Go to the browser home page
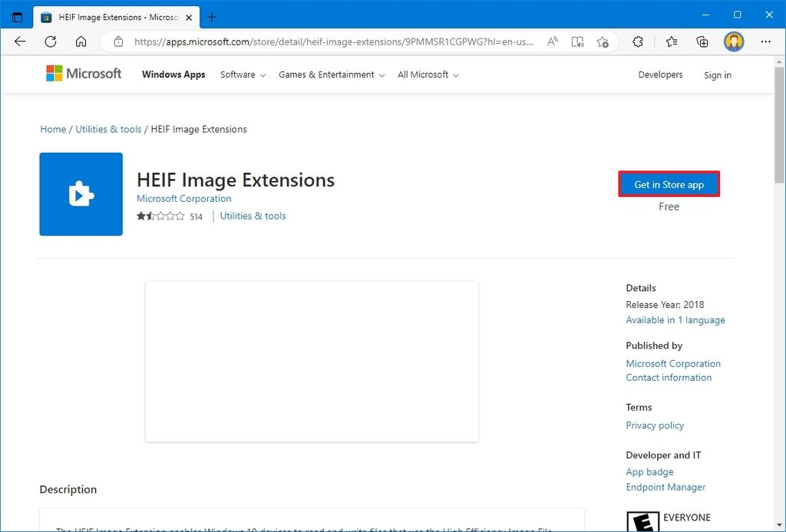The height and width of the screenshot is (532, 786). click(81, 42)
